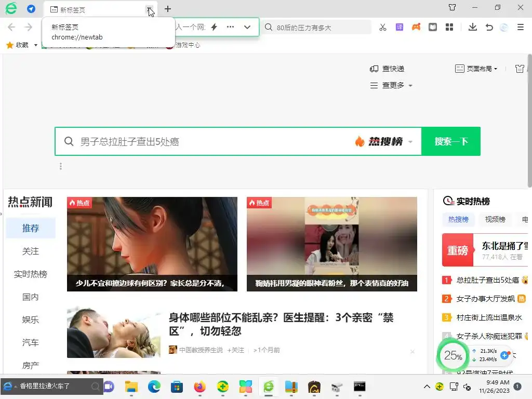Click 查快递 express lookup link

[x=387, y=69]
